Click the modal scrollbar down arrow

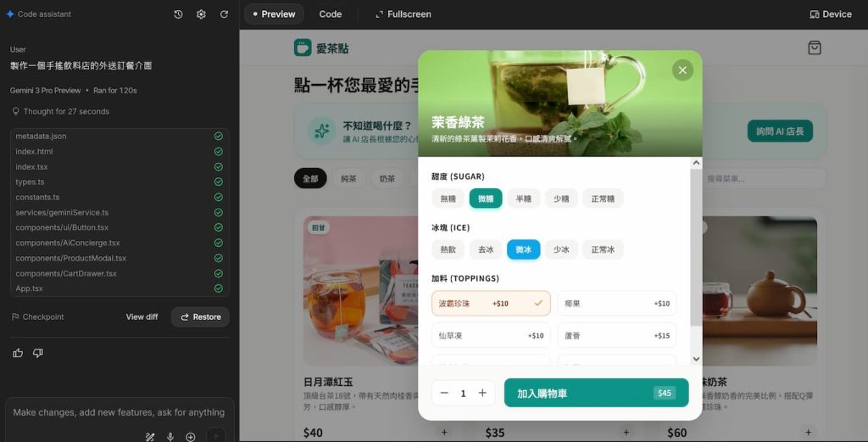pos(697,359)
